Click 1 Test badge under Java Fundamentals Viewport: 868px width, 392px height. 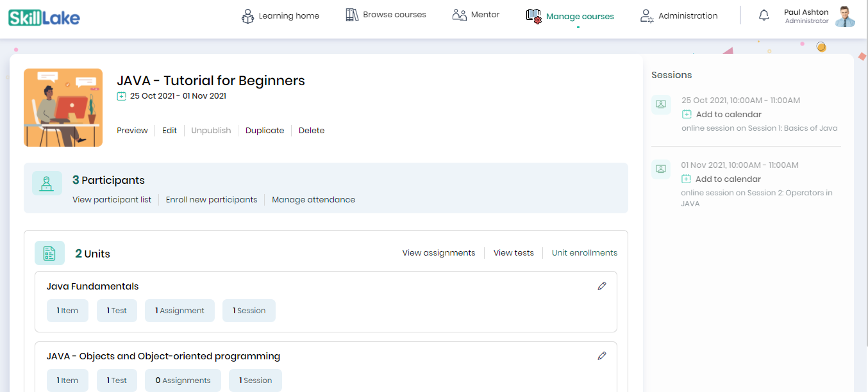pyautogui.click(x=117, y=311)
